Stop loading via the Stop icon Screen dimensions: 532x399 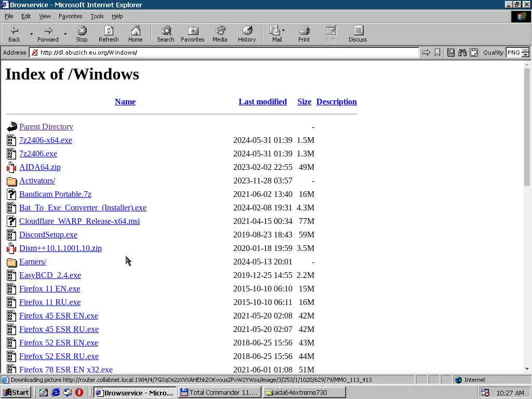pos(82,34)
